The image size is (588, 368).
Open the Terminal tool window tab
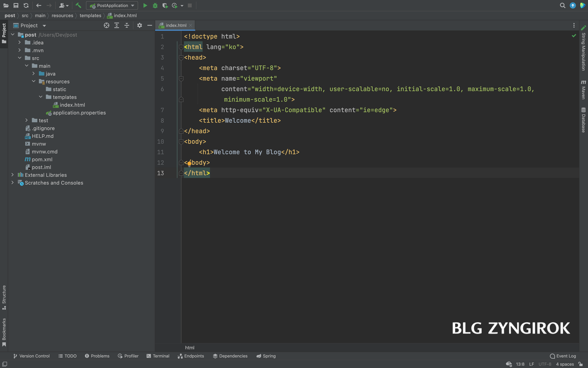[x=158, y=356]
